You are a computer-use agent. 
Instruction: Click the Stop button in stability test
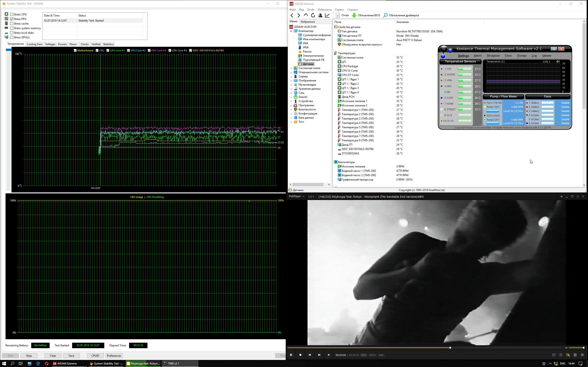click(29, 356)
